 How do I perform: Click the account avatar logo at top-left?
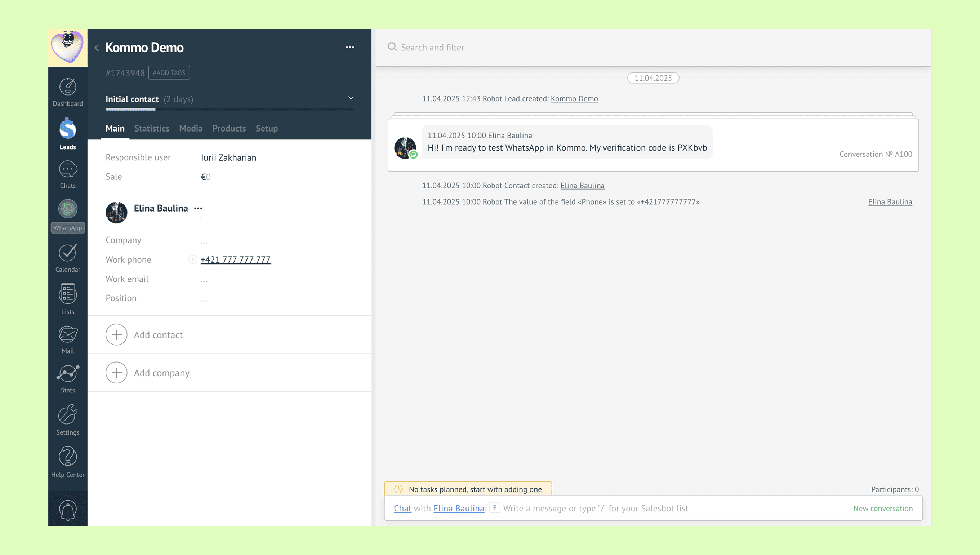click(68, 47)
